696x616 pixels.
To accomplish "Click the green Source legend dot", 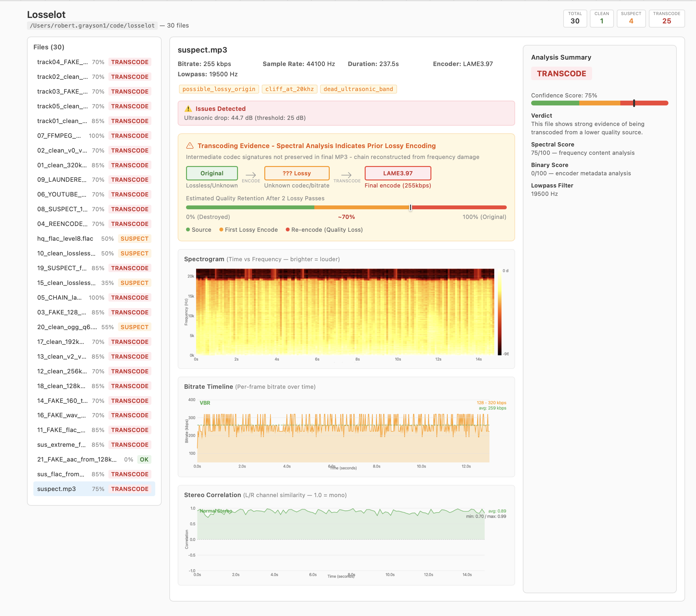I will [188, 230].
